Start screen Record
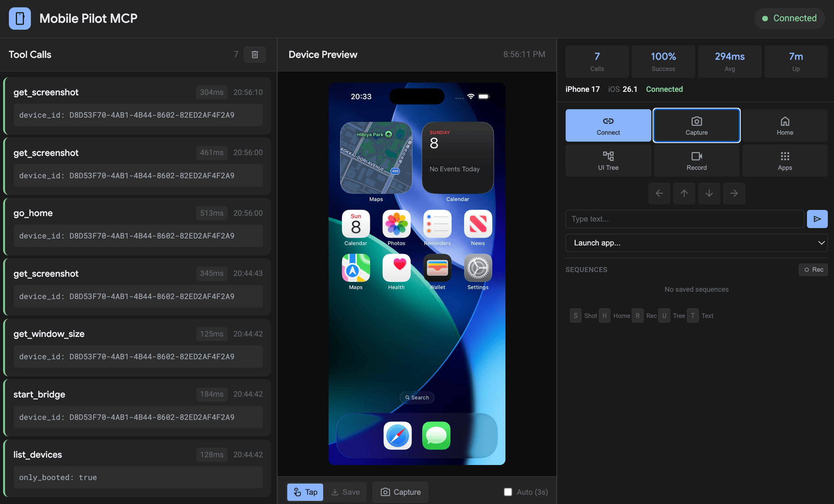 [x=697, y=161]
